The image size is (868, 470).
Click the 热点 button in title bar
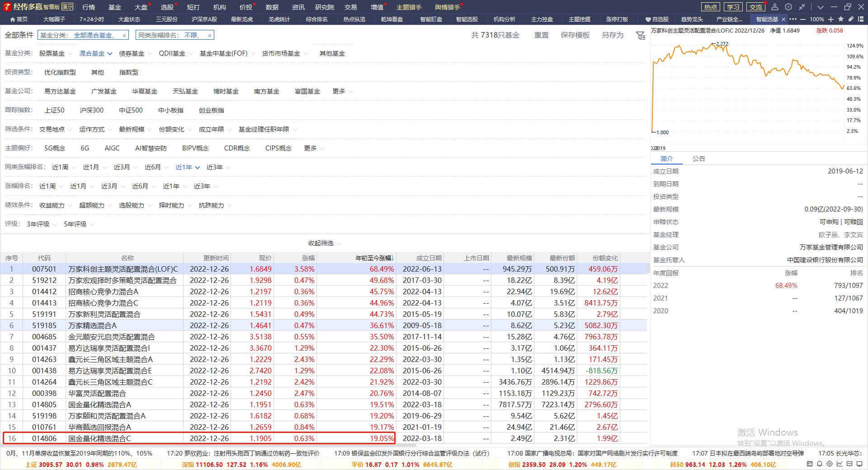pyautogui.click(x=710, y=7)
